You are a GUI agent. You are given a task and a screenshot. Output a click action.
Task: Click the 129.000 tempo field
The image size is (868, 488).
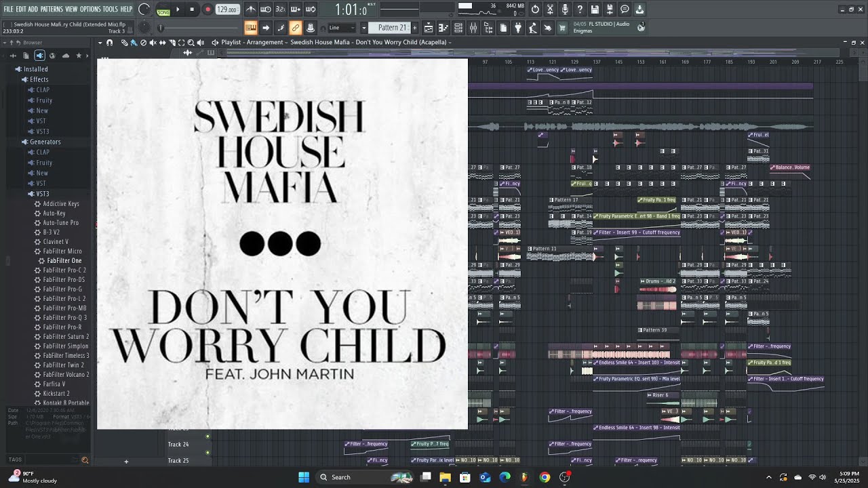[x=227, y=10]
